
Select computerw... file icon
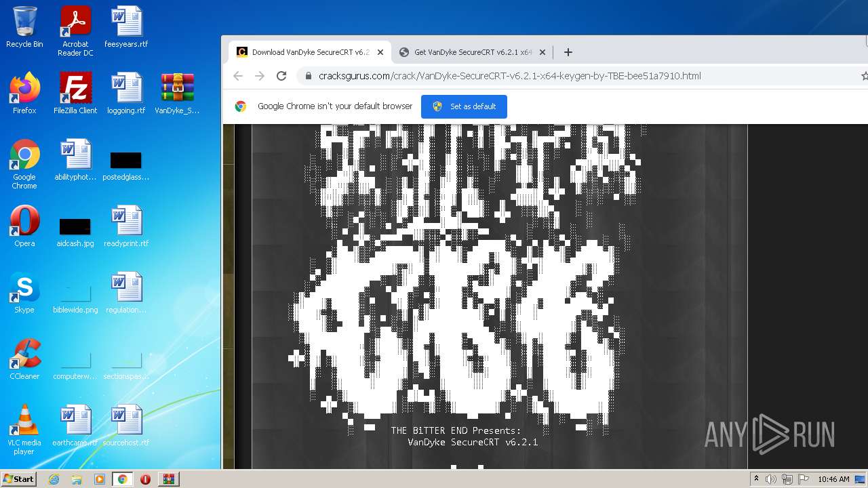[75, 365]
